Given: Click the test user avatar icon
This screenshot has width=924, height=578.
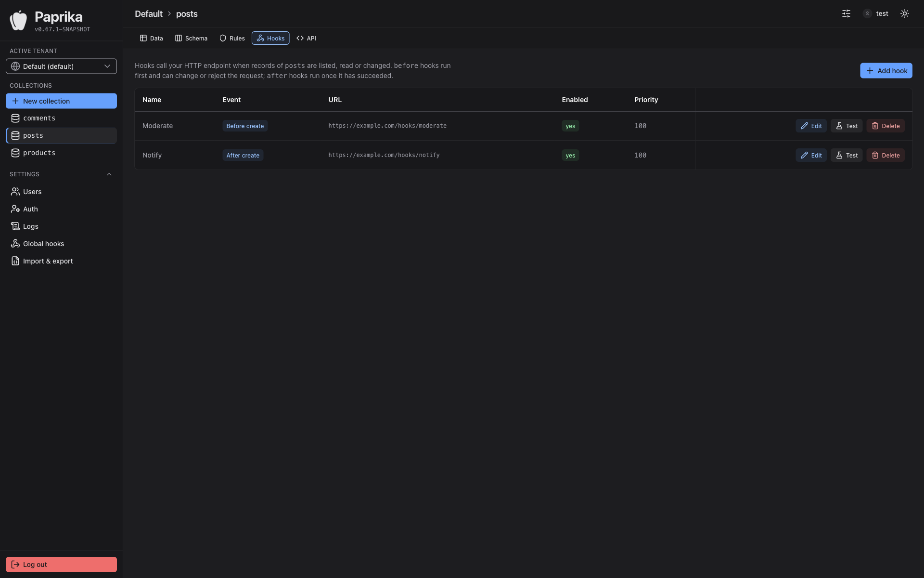Looking at the screenshot, I should 867,13.
